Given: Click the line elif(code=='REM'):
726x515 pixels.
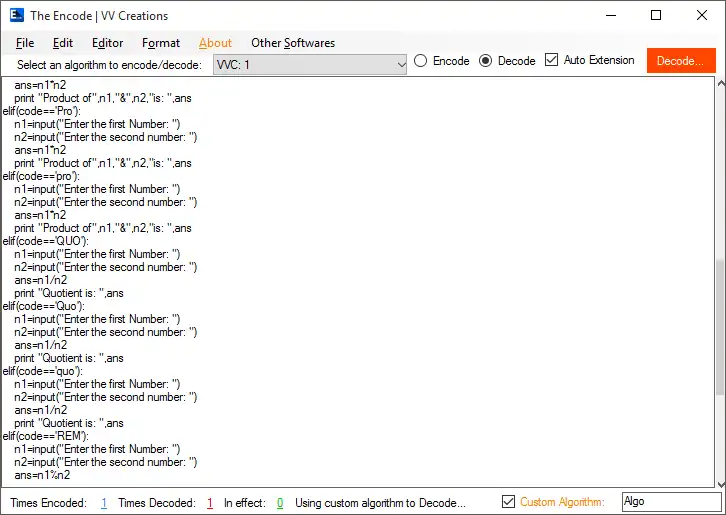Looking at the screenshot, I should pos(45,436).
